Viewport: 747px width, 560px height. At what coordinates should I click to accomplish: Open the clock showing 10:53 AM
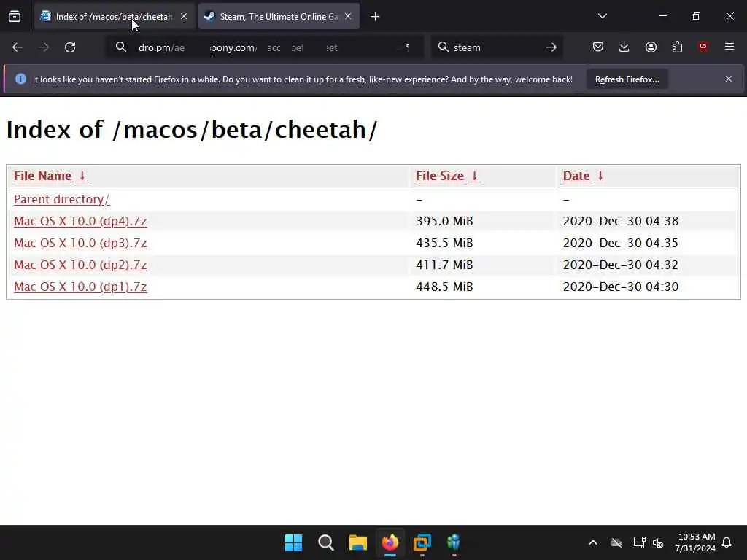point(695,542)
